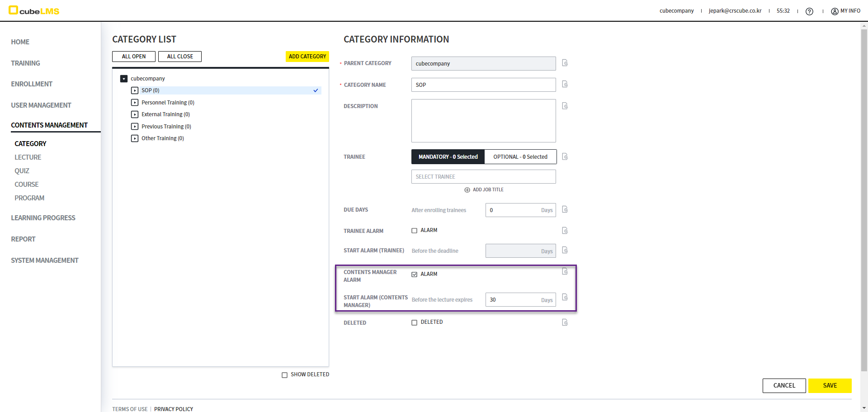Switch to Optional trainee tab

pyautogui.click(x=520, y=157)
